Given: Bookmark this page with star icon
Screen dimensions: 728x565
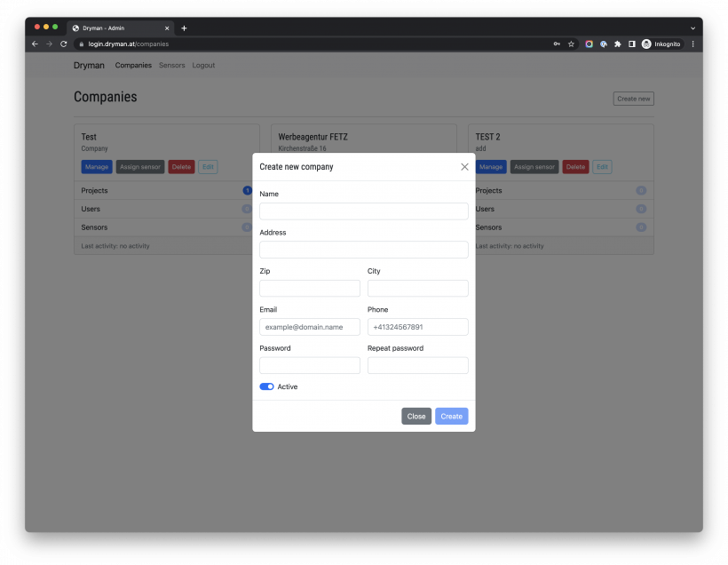Looking at the screenshot, I should click(571, 44).
